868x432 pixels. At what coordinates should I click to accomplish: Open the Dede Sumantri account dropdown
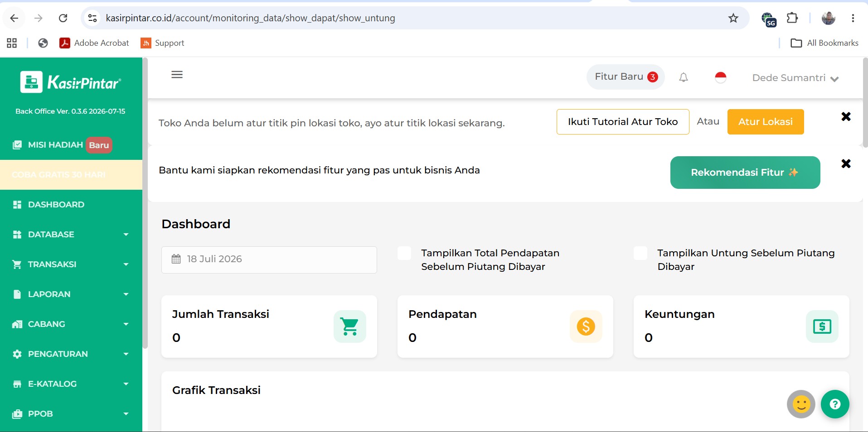tap(795, 78)
